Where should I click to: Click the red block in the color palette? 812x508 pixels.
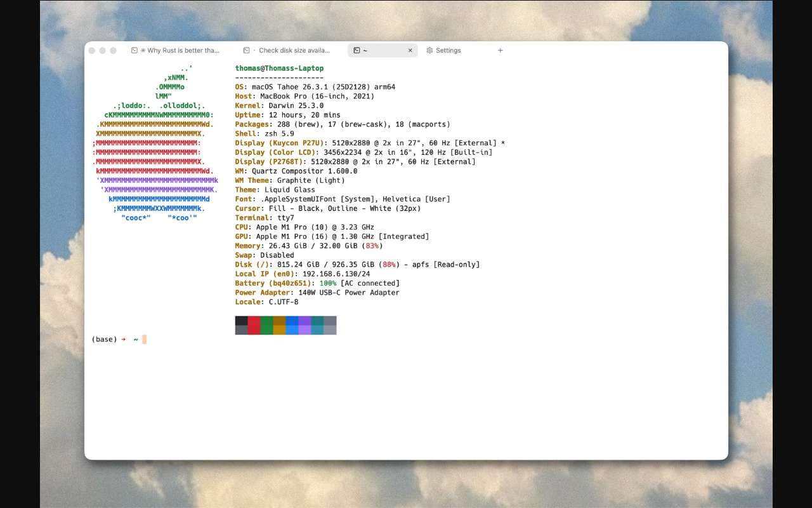click(x=254, y=325)
